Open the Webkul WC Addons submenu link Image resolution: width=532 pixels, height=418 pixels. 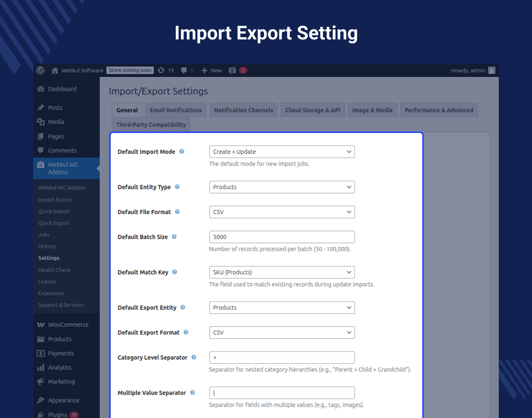(62, 188)
